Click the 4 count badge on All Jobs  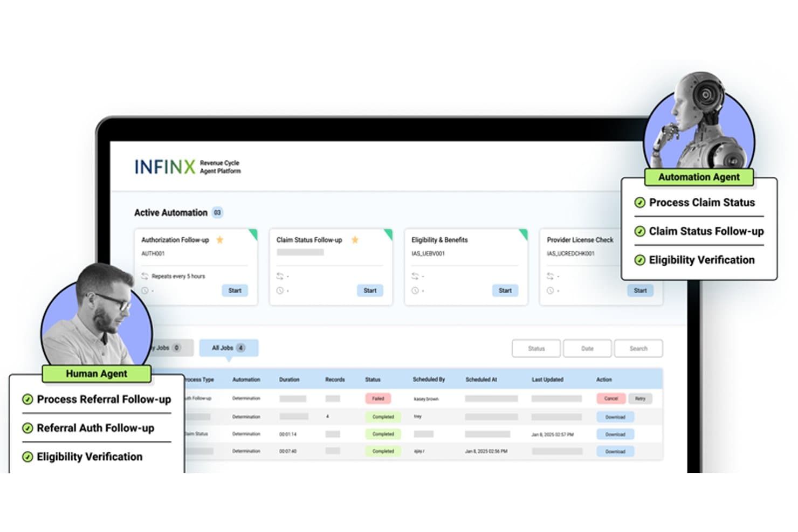240,348
